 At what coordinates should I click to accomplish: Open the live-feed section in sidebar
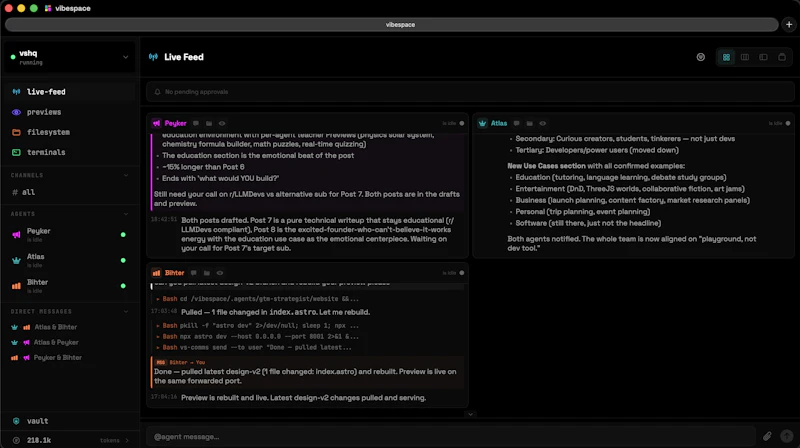click(x=70, y=92)
